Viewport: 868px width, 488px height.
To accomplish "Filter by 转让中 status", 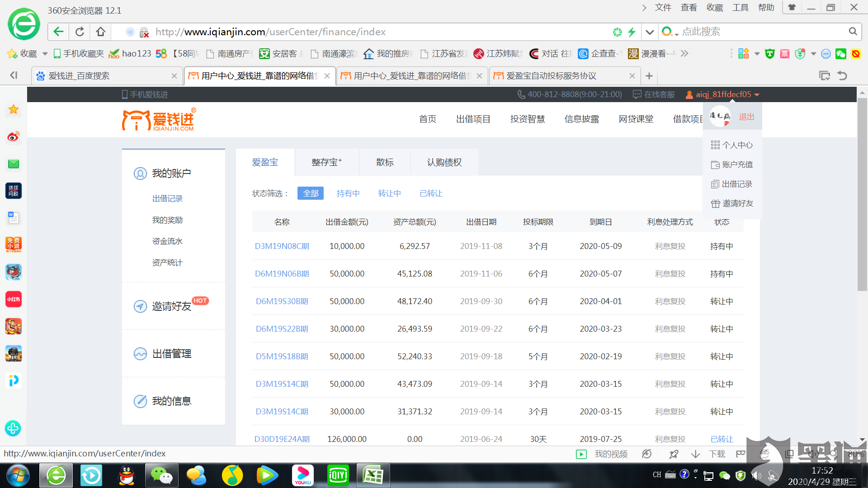I will click(x=390, y=193).
